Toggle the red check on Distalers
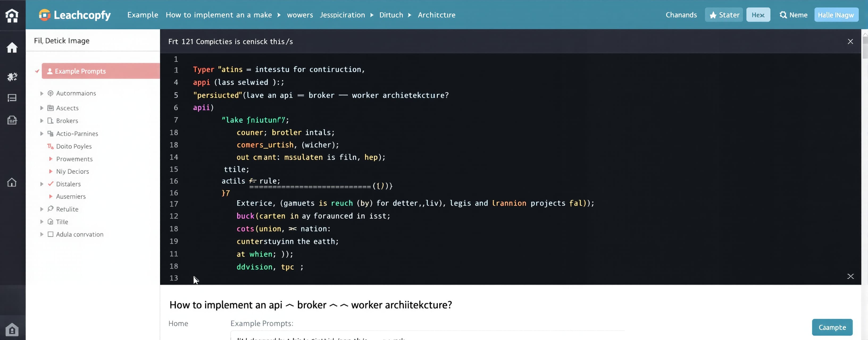Image resolution: width=868 pixels, height=340 pixels. (51, 184)
